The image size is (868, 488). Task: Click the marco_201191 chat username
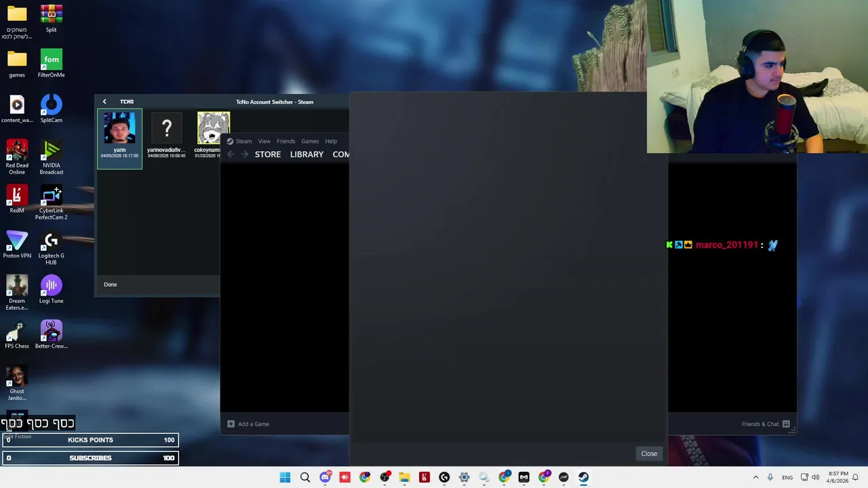[726, 245]
